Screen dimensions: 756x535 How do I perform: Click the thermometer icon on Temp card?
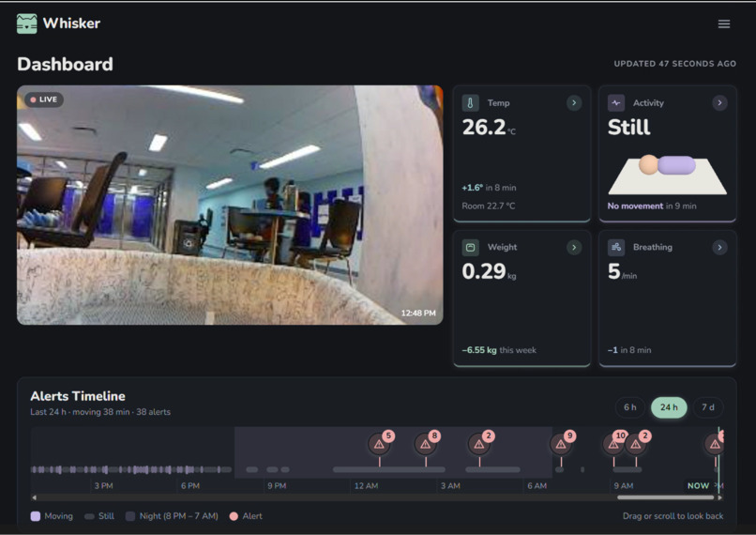[470, 102]
